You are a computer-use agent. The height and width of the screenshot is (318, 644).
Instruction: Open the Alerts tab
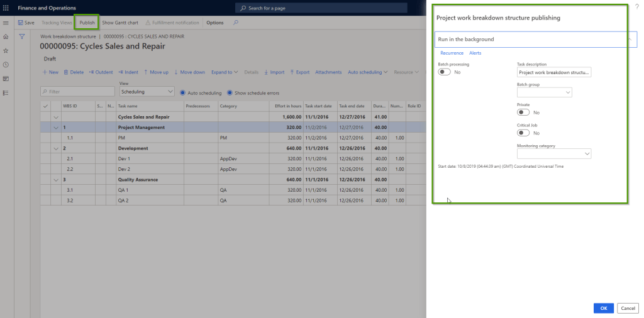pyautogui.click(x=475, y=53)
